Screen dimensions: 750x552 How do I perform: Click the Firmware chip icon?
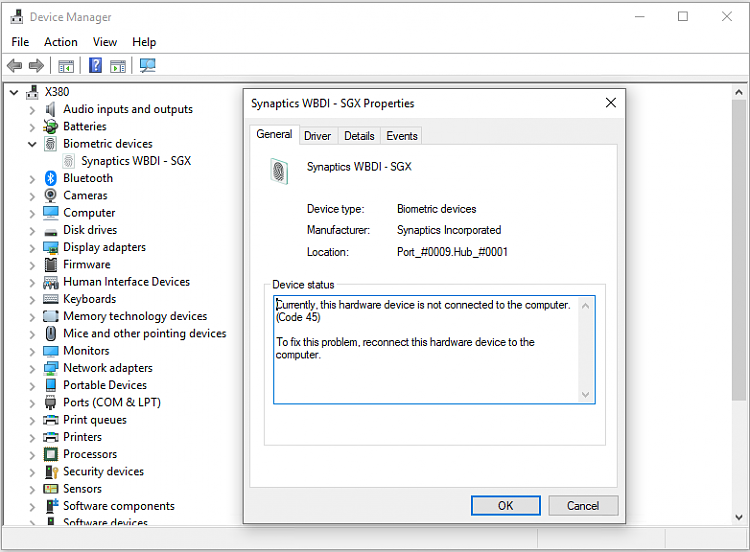coord(51,265)
